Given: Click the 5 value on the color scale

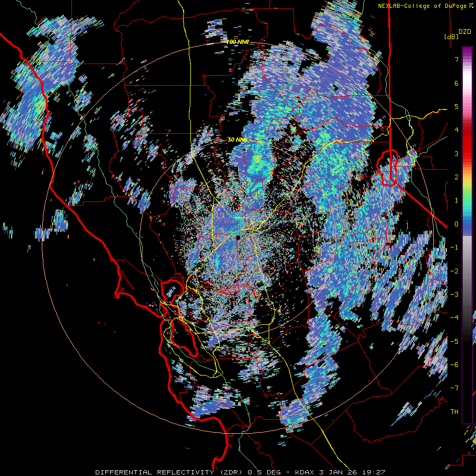Looking at the screenshot, I should (456, 106).
